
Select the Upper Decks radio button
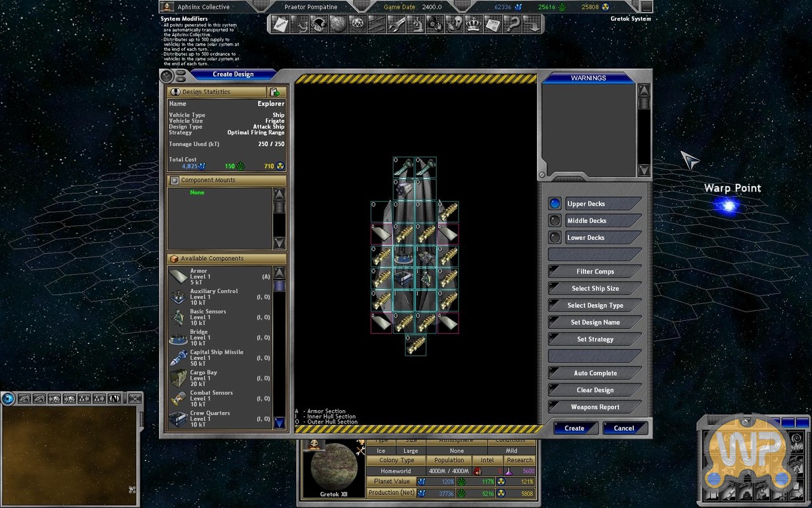555,204
